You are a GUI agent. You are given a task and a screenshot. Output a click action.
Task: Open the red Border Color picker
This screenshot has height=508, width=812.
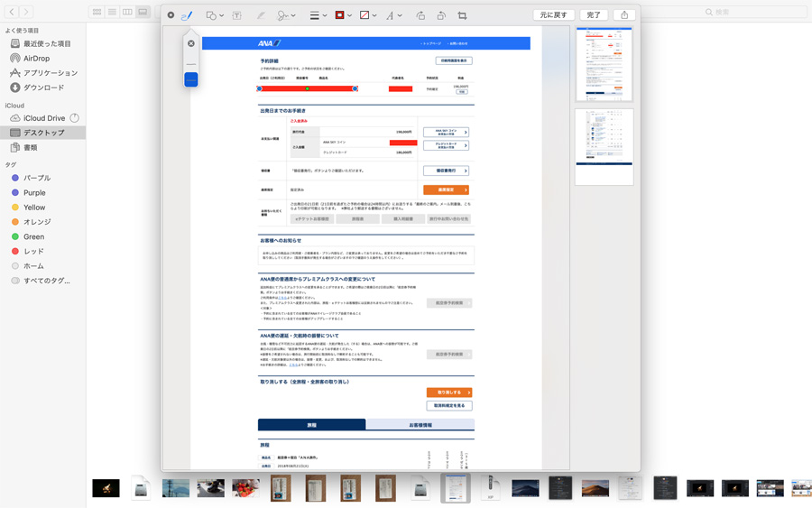343,15
